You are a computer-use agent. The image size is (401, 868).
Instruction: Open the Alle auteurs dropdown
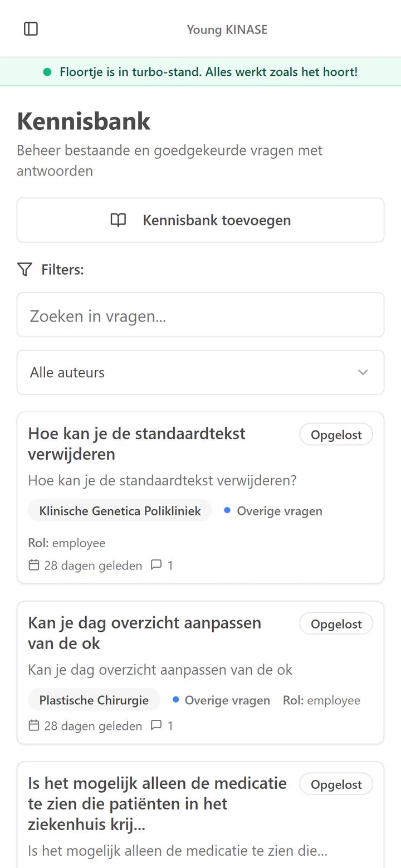(x=200, y=372)
